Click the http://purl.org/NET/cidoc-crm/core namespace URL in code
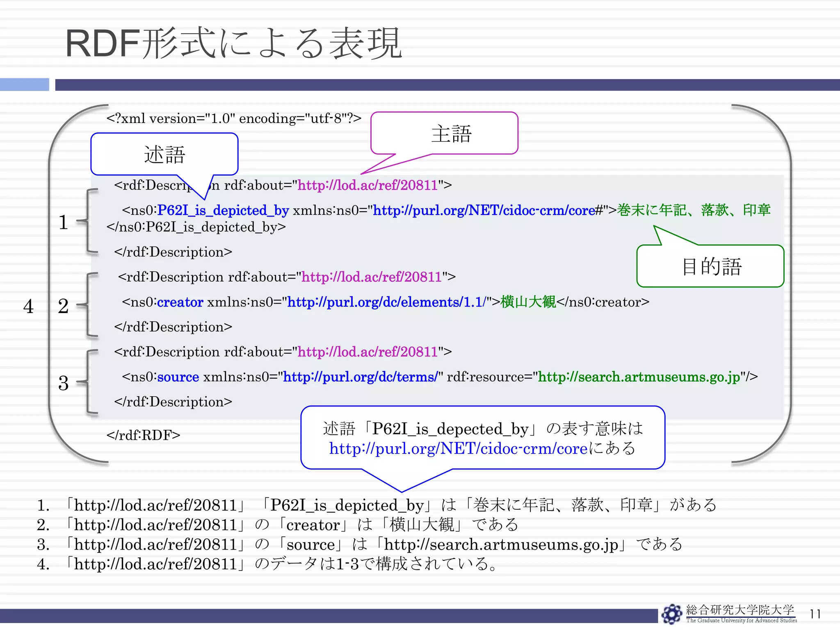The height and width of the screenshot is (630, 840). (484, 210)
